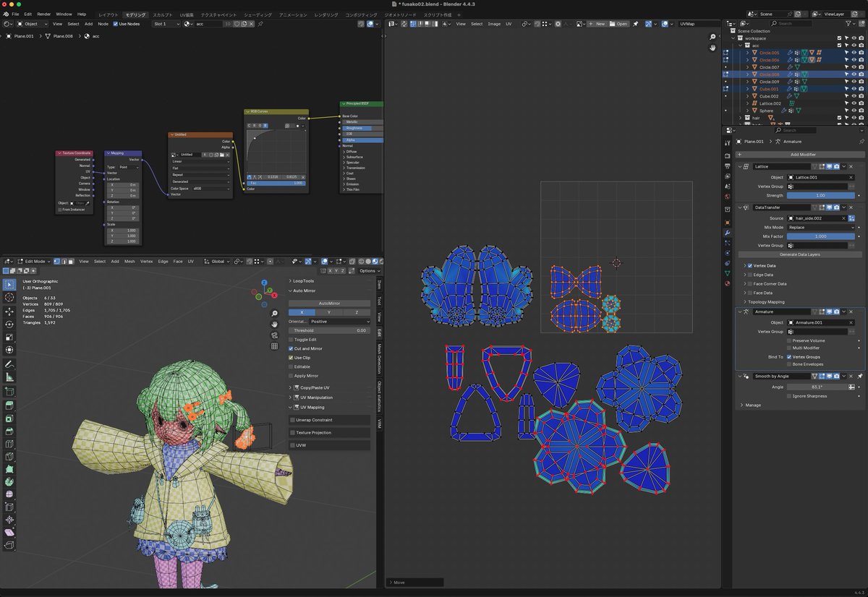This screenshot has height=597, width=868.
Task: Switch orthographic/perspective grid icon in 3D viewport
Action: (274, 346)
